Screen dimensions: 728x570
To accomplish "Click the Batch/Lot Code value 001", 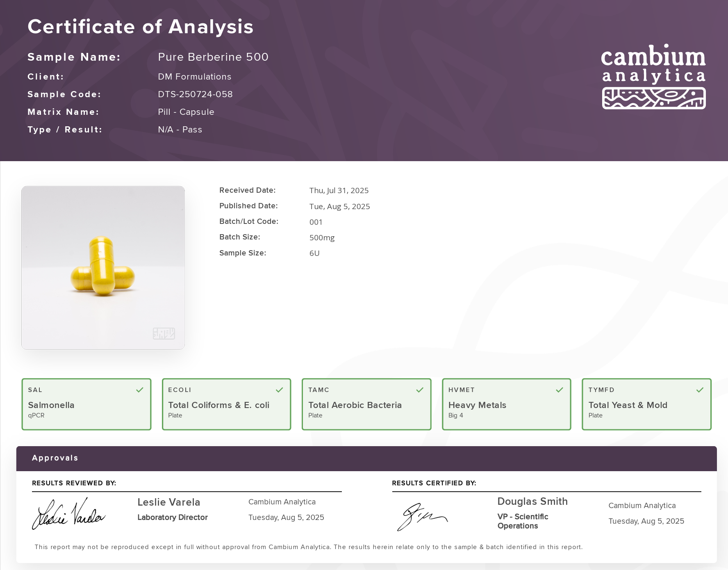I will tap(316, 222).
